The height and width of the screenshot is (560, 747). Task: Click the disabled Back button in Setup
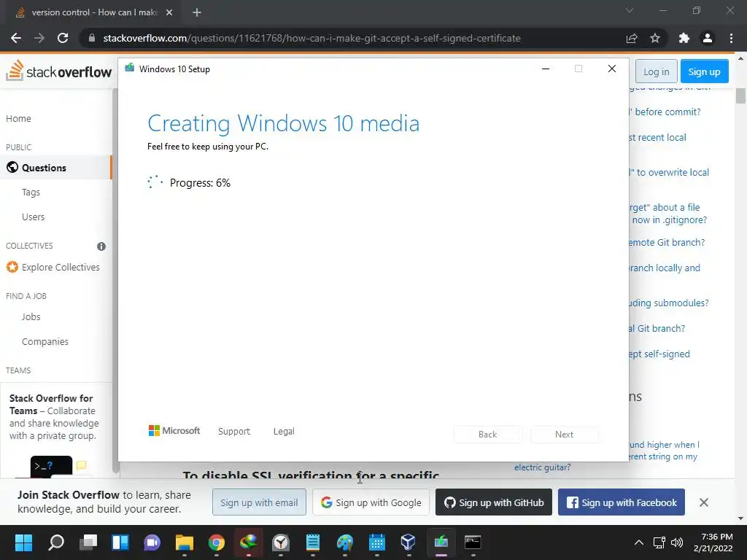(488, 435)
